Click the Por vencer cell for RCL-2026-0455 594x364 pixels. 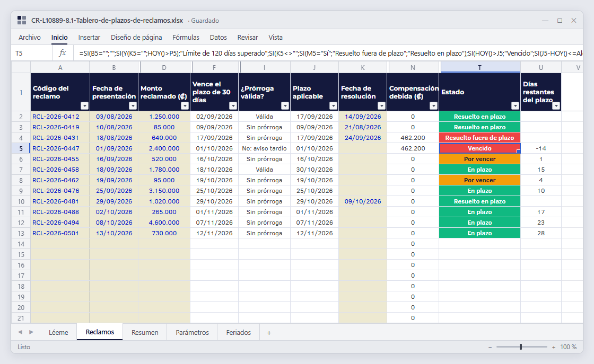[x=479, y=159]
